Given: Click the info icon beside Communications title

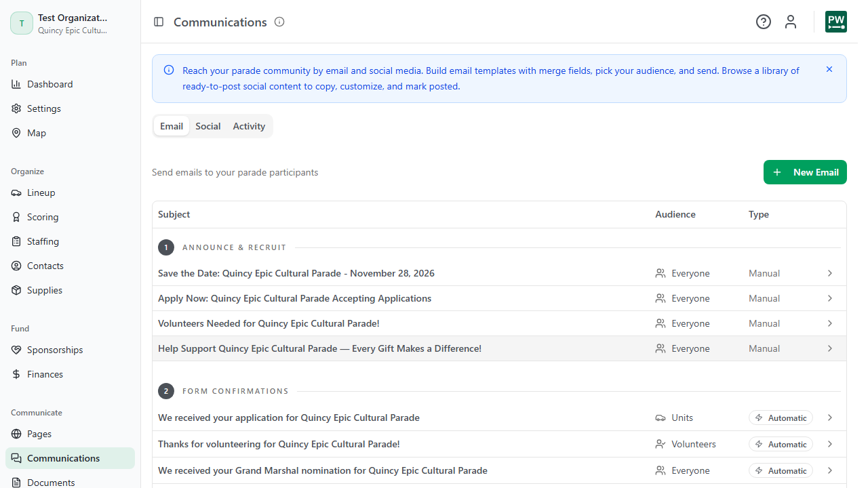Looking at the screenshot, I should [279, 22].
